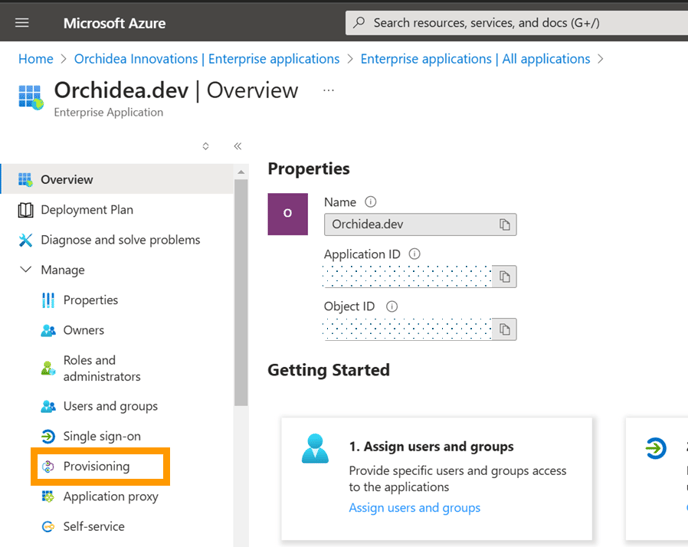Copy the Object ID value
Screen dimensions: 688x547
(x=505, y=329)
